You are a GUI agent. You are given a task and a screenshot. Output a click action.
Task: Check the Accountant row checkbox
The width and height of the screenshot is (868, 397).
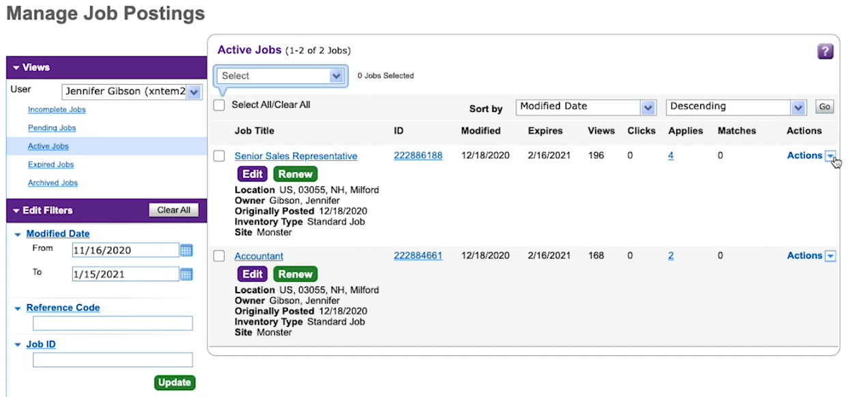point(218,256)
